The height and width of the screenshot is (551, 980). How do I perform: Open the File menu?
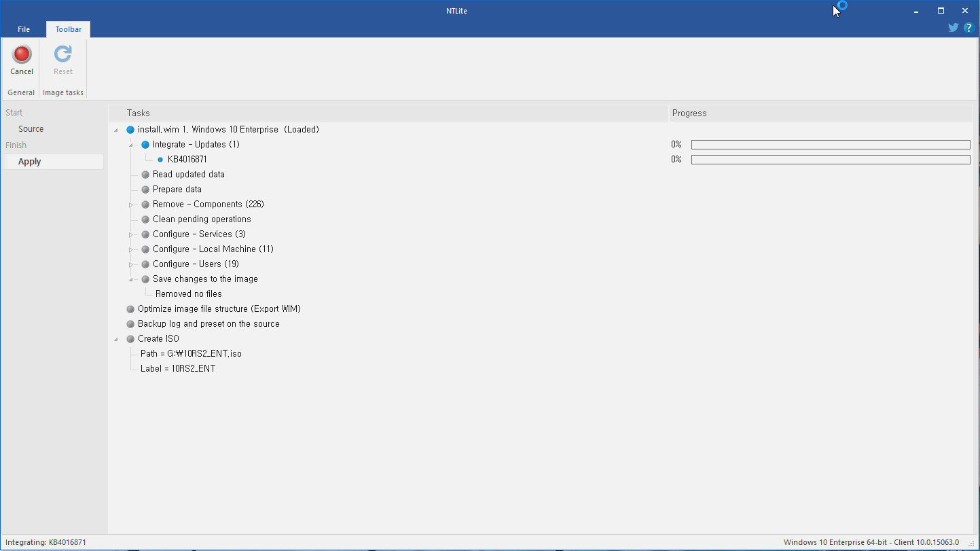pos(24,29)
